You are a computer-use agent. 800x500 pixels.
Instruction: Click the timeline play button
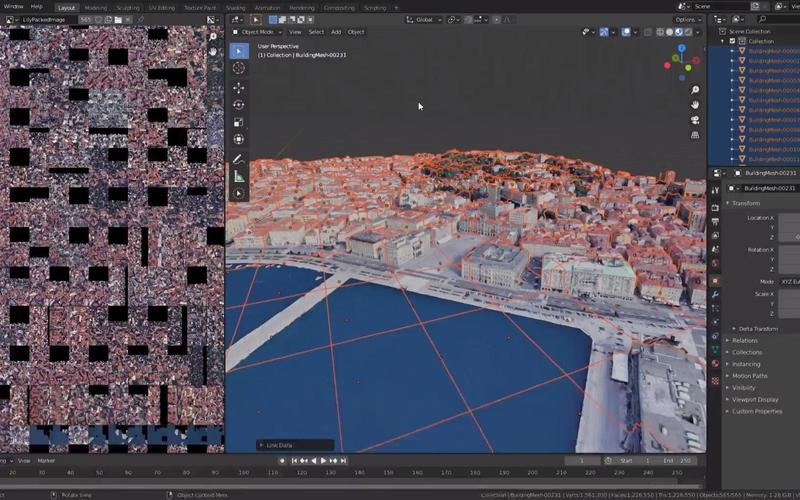pyautogui.click(x=323, y=461)
